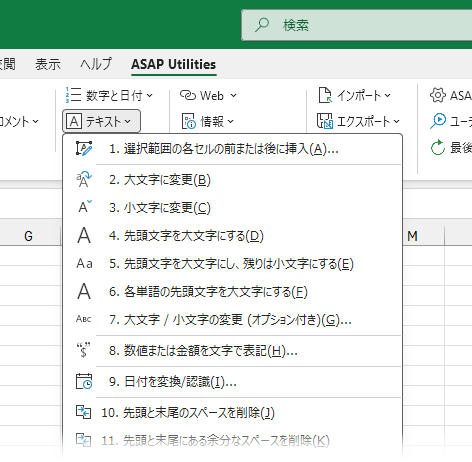Select 先頭文字を大文字にし、残りは小文字にする(E)

tap(232, 264)
